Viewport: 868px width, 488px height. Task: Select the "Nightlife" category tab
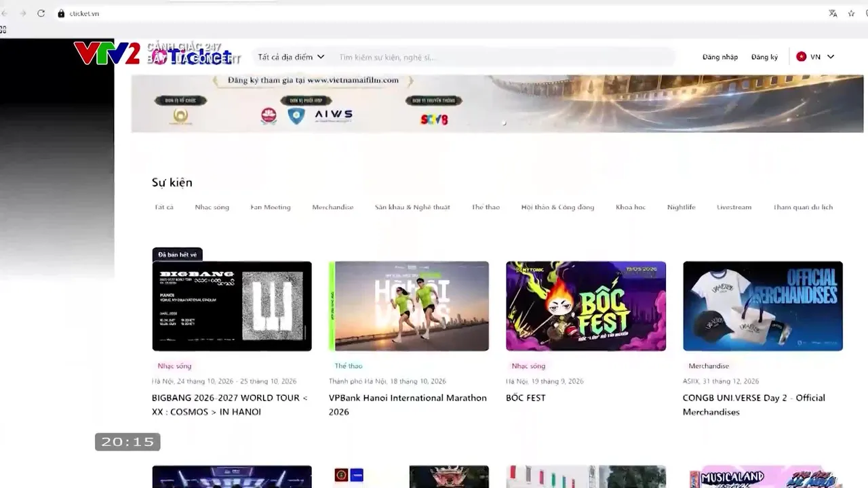pyautogui.click(x=681, y=207)
